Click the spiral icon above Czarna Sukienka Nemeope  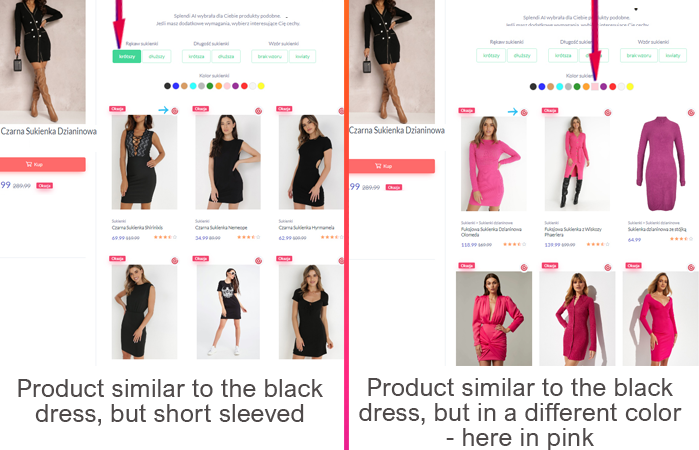pos(258,111)
